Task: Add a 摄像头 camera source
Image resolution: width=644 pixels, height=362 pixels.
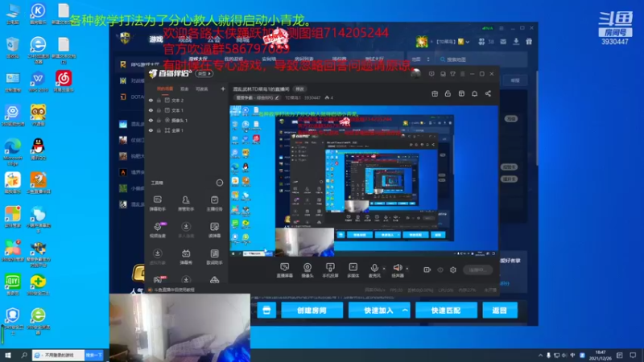Action: [x=308, y=270]
